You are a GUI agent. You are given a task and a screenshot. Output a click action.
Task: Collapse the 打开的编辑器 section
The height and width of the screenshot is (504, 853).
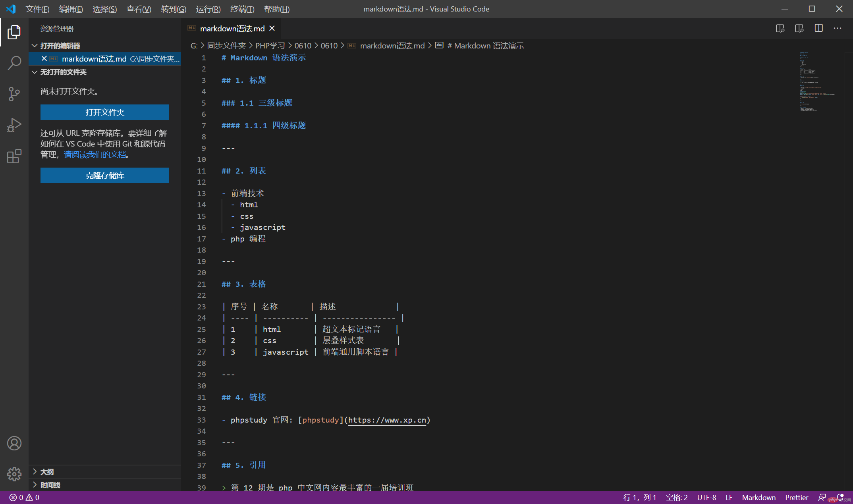(x=35, y=46)
